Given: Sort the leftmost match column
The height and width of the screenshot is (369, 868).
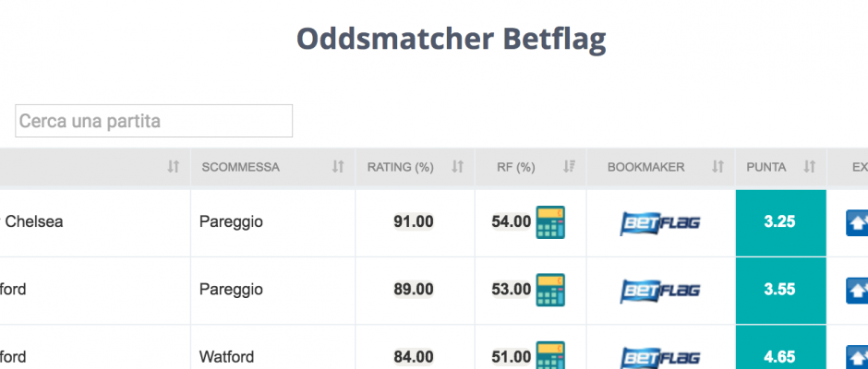Looking at the screenshot, I should [174, 167].
